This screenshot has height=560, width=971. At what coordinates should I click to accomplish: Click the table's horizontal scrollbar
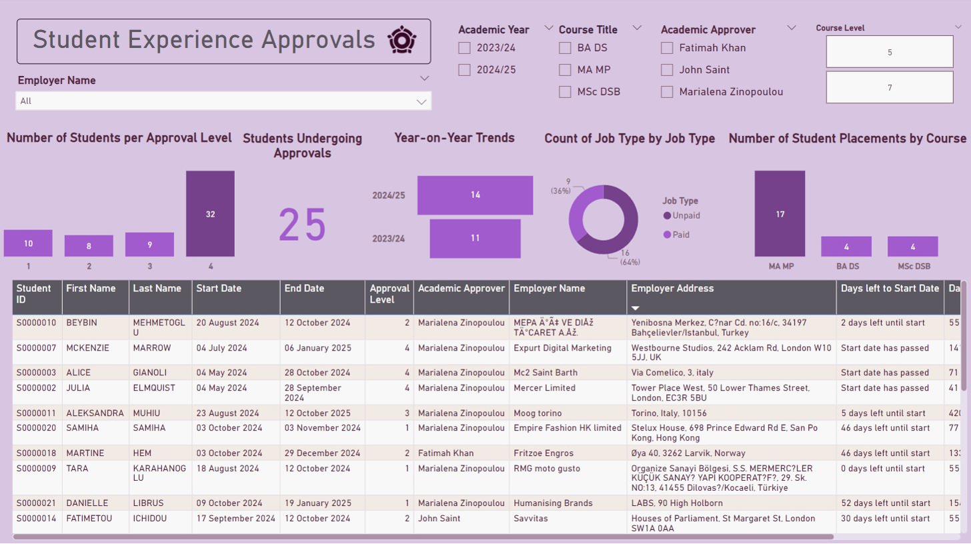click(423, 536)
